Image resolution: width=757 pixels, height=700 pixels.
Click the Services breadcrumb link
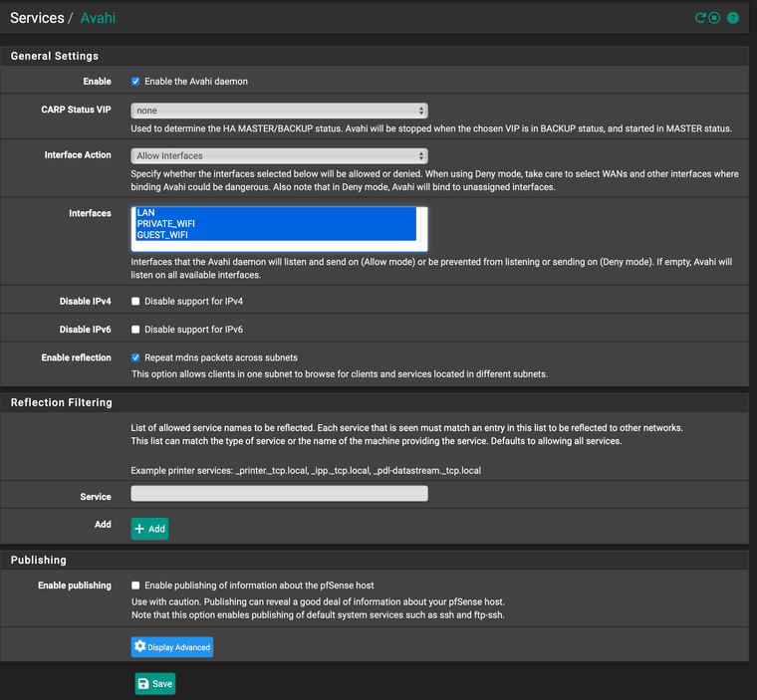37,18
